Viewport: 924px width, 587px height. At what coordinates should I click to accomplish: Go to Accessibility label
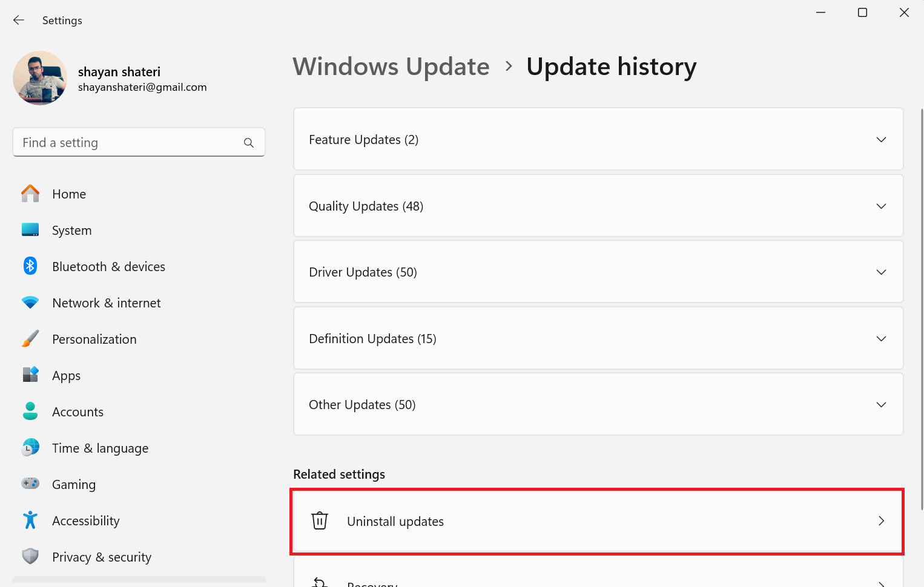tap(86, 521)
